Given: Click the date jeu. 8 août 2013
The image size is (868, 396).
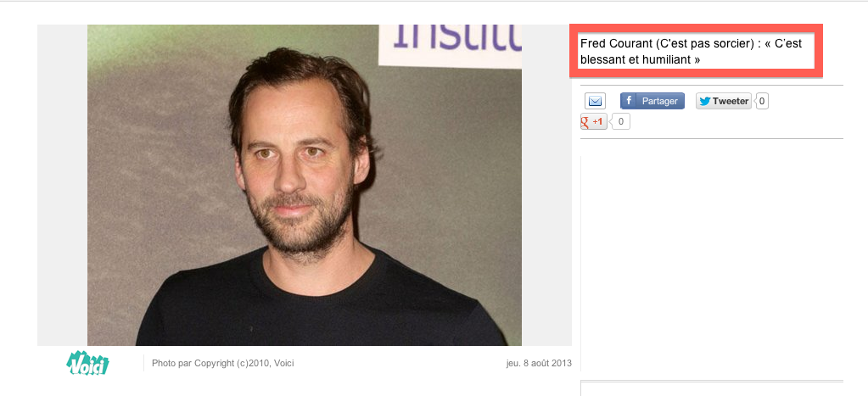Looking at the screenshot, I should pos(539,364).
